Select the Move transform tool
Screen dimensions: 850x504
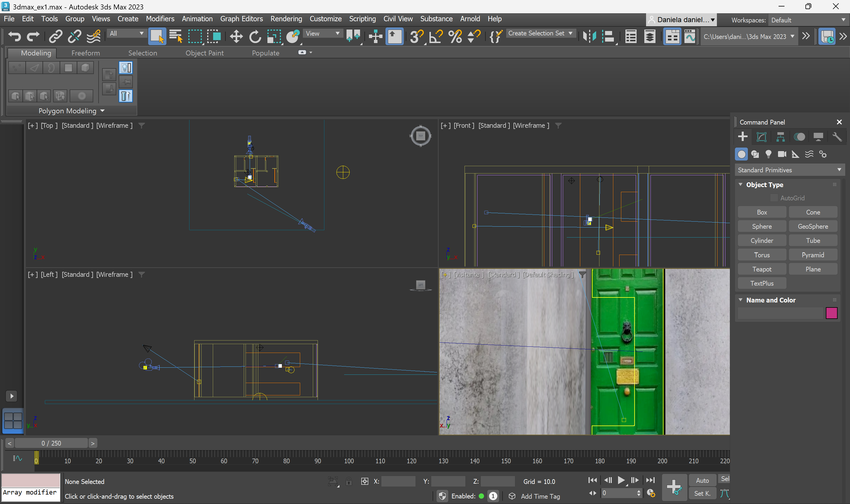coord(236,36)
